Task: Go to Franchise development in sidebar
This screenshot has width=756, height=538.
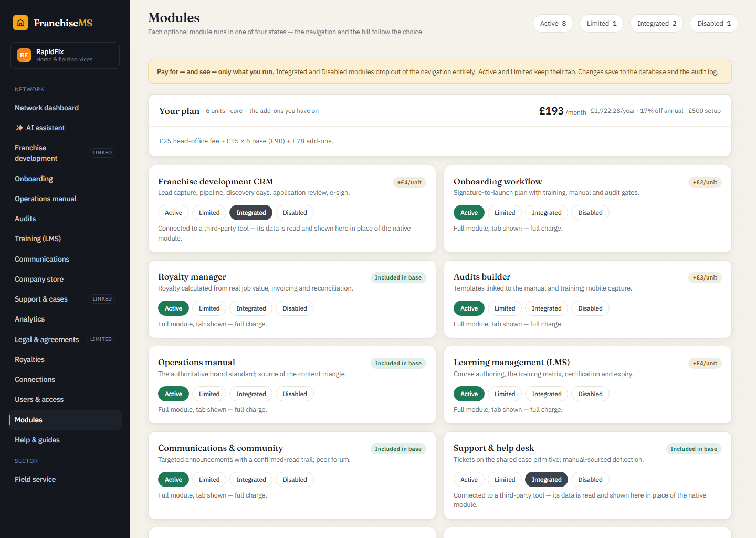Action: (65, 153)
